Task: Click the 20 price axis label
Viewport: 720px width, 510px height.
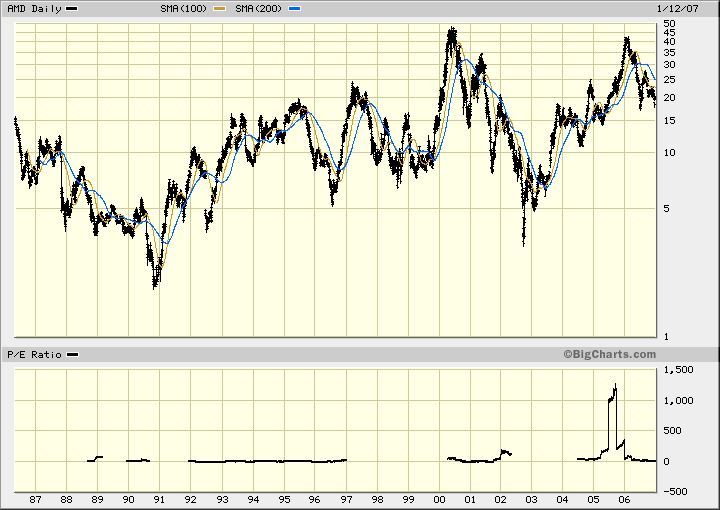Action: coord(669,98)
